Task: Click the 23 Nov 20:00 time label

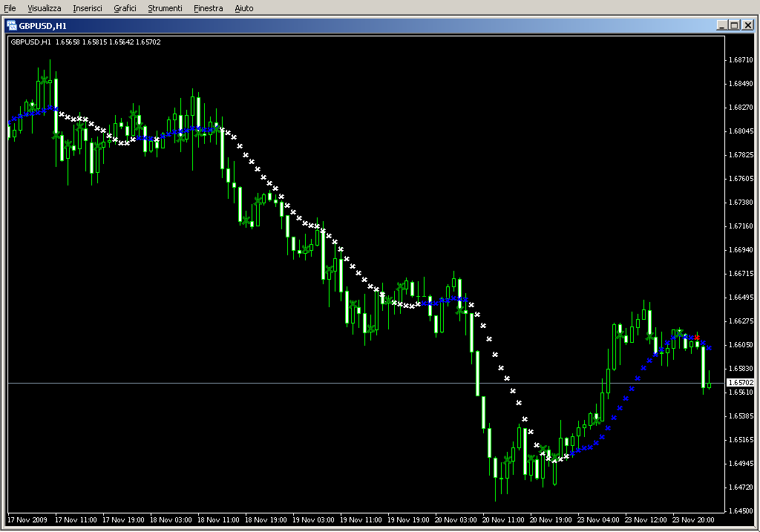Action: (x=694, y=520)
